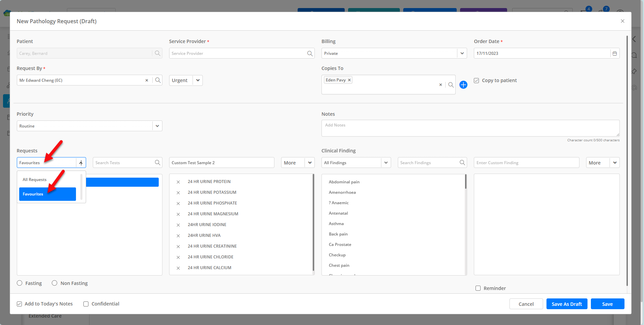The width and height of the screenshot is (644, 325).
Task: Open the Priority Routine dropdown
Action: point(157,126)
